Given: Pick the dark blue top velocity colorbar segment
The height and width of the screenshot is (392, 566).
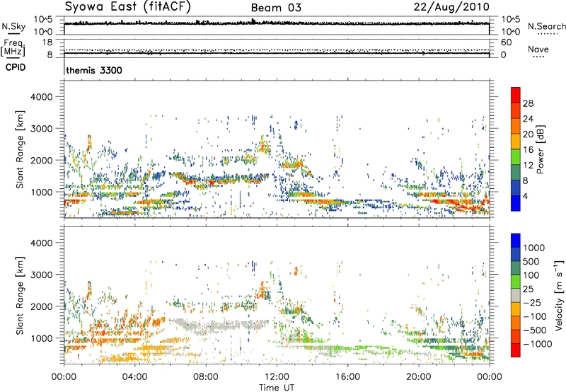Looking at the screenshot, I should [x=516, y=241].
